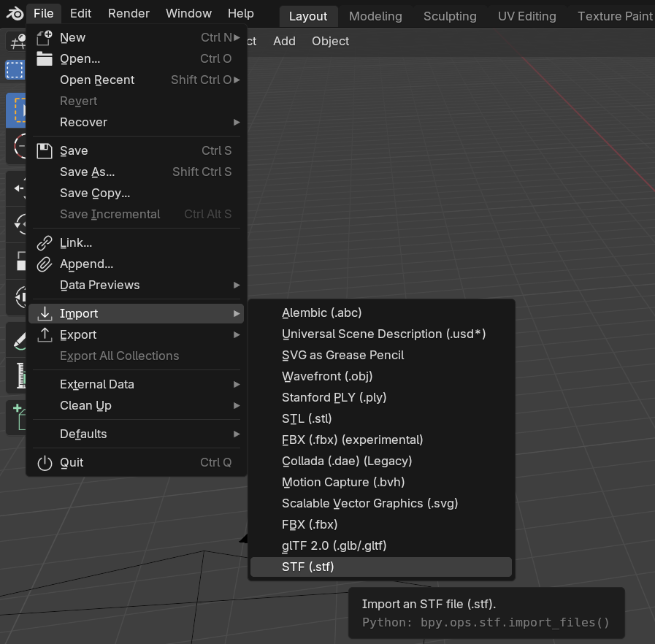
Task: Switch to the Texture Paint workspace tab
Action: click(615, 16)
